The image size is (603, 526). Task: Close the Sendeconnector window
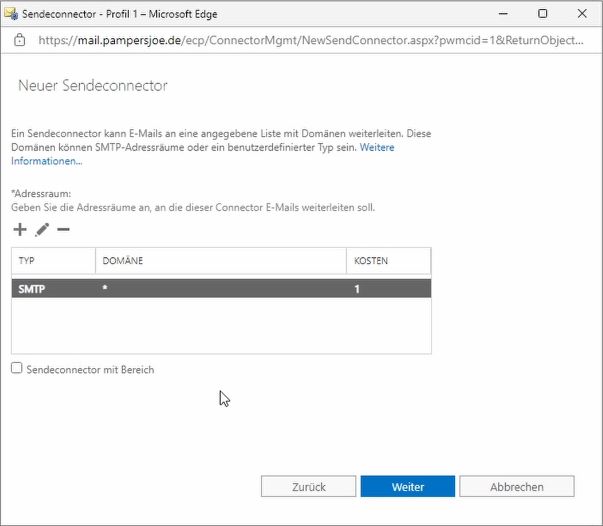point(582,14)
